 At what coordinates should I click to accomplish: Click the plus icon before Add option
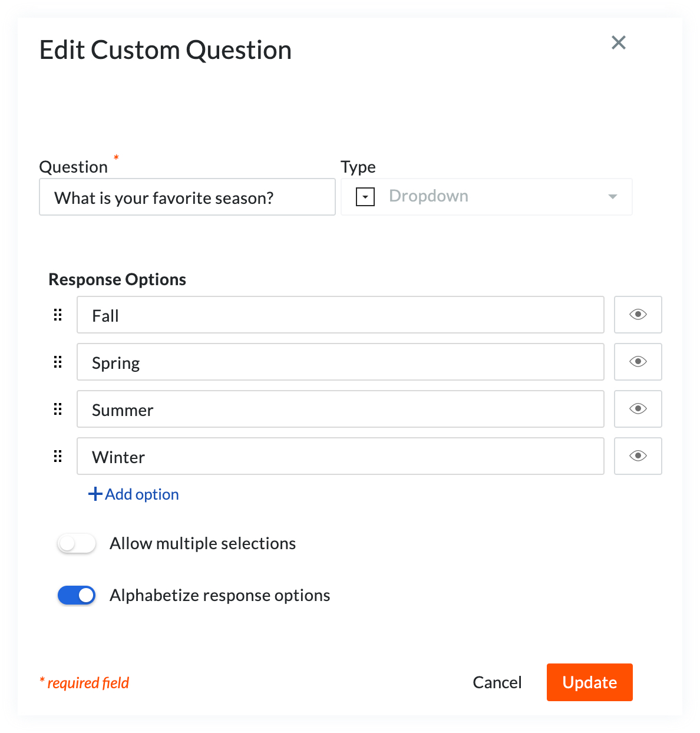point(94,494)
